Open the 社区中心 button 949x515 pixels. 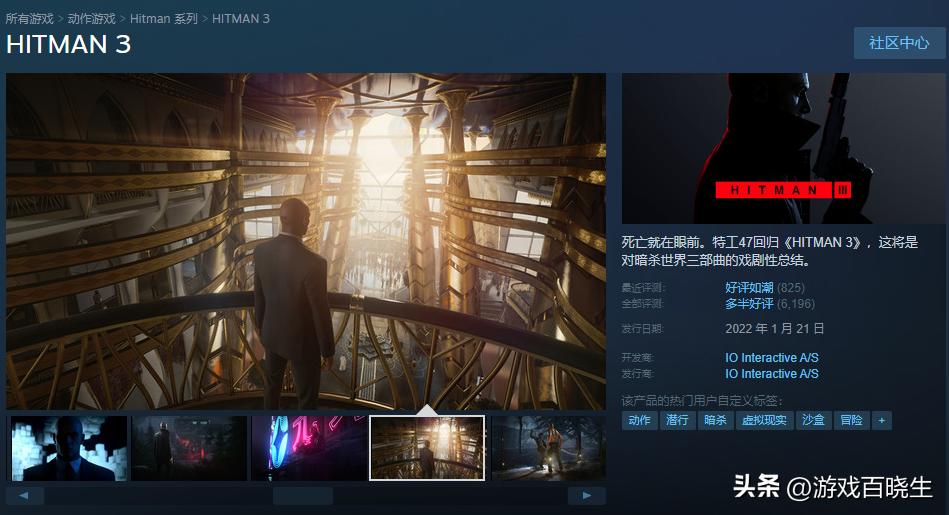[x=899, y=43]
